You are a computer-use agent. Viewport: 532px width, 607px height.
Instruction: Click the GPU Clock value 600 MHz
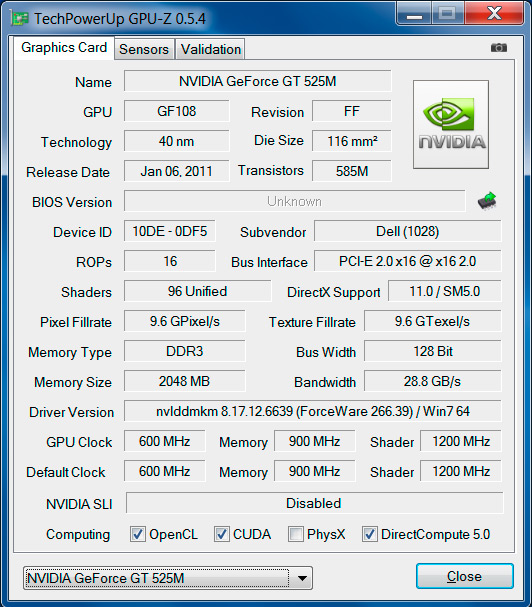(165, 441)
